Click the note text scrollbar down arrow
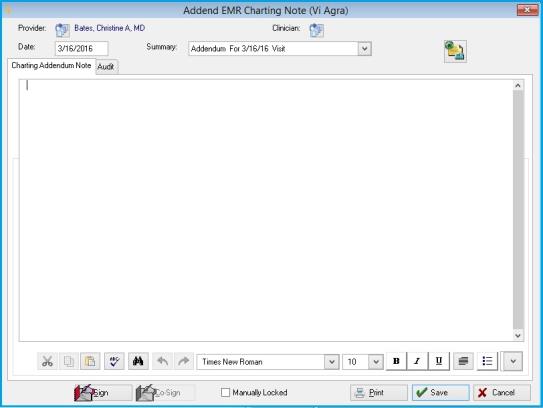 tap(518, 335)
